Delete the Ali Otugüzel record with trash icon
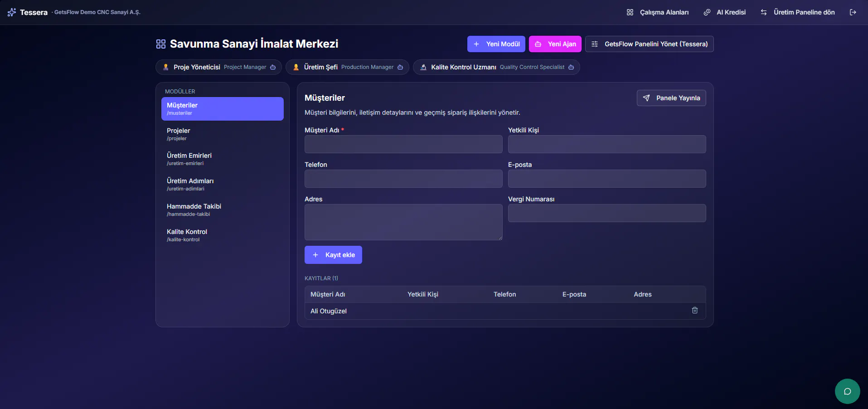868x409 pixels. 695,310
